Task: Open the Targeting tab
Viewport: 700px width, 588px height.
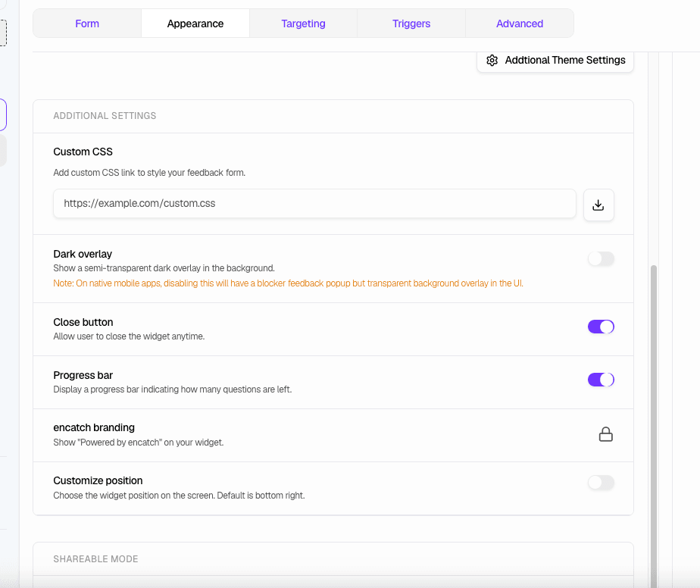Action: tap(303, 23)
